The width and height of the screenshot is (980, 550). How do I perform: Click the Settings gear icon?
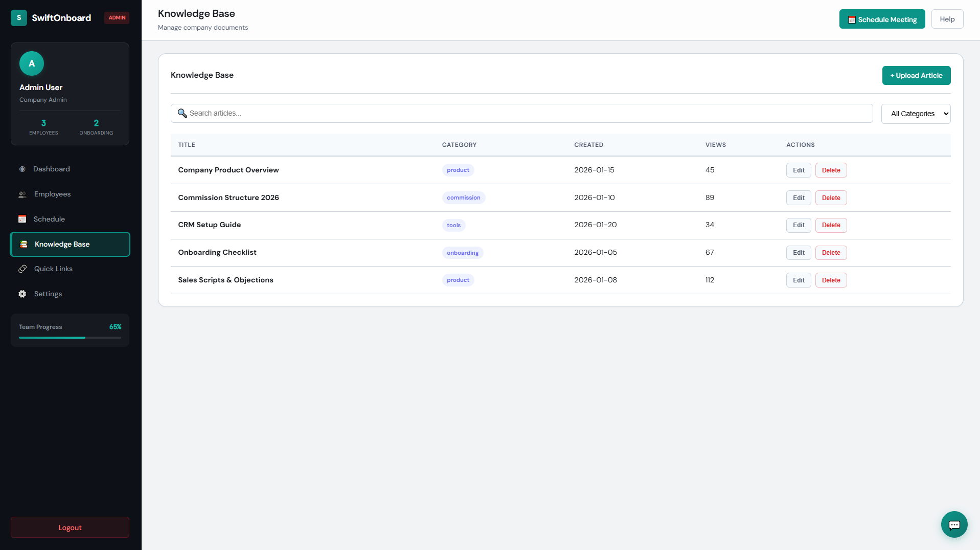click(22, 294)
